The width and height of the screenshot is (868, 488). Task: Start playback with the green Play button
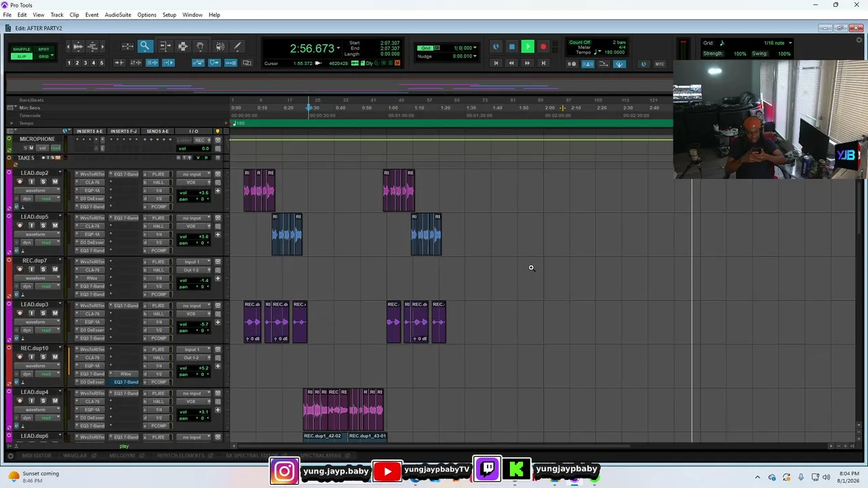tap(528, 47)
